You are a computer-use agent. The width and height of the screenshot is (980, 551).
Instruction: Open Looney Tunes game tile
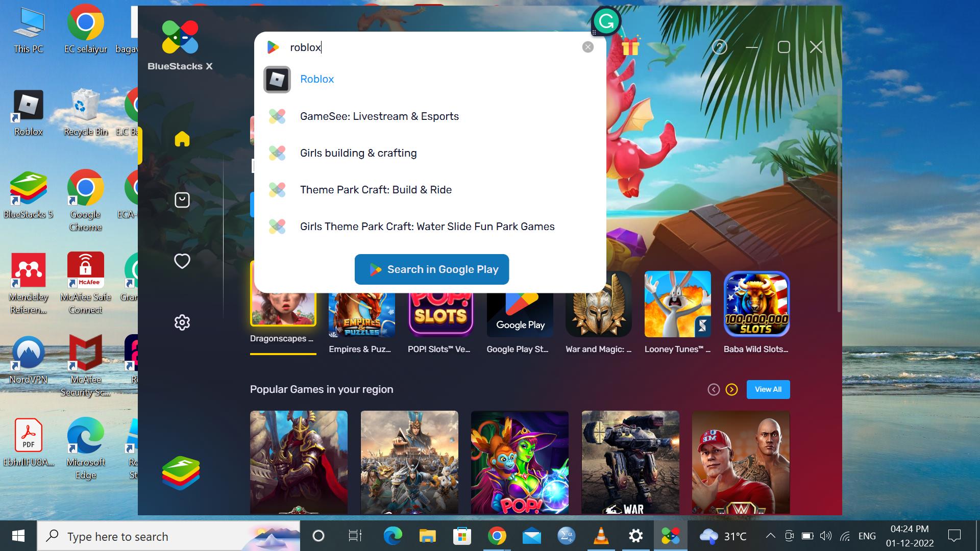click(677, 312)
